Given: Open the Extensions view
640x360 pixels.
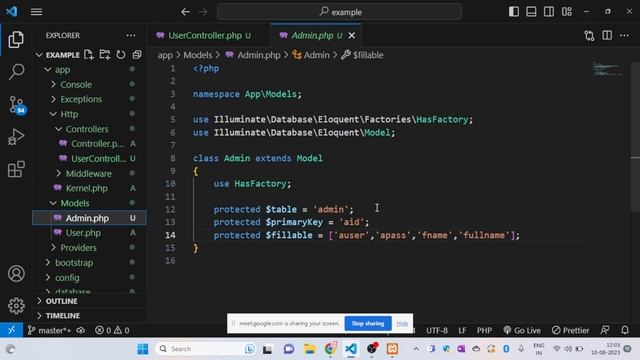Looking at the screenshot, I should coord(16,169).
